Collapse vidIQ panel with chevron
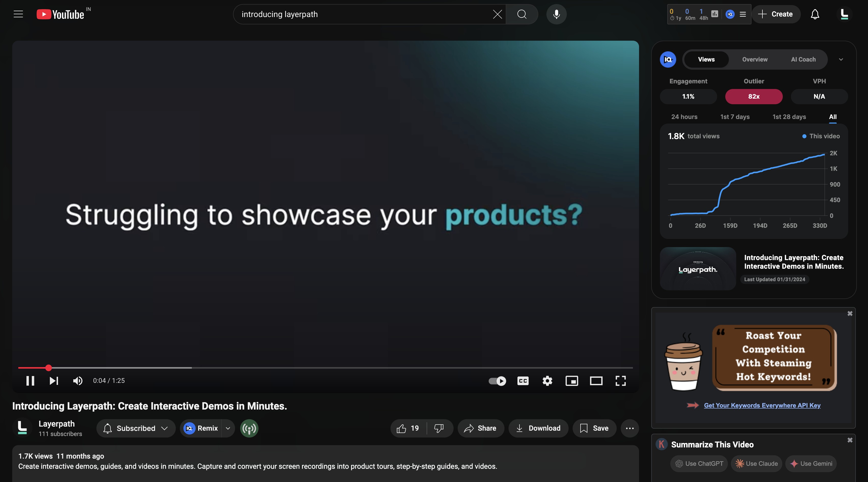Viewport: 868px width, 482px height. (841, 59)
